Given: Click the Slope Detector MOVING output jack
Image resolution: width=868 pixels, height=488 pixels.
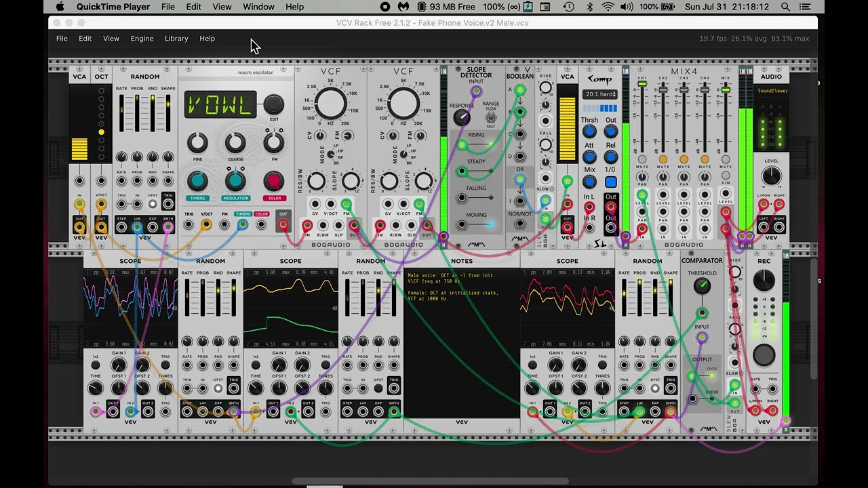Looking at the screenshot, I should (x=462, y=224).
